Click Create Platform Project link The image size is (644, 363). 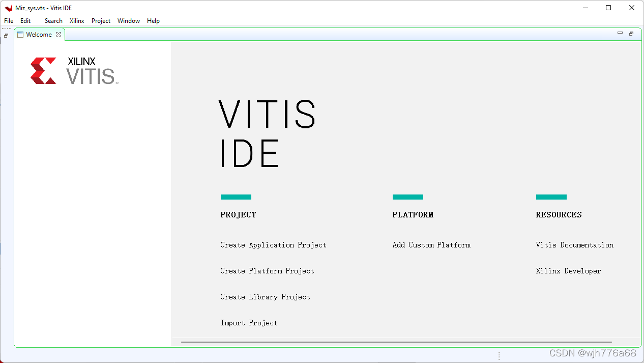pos(267,271)
